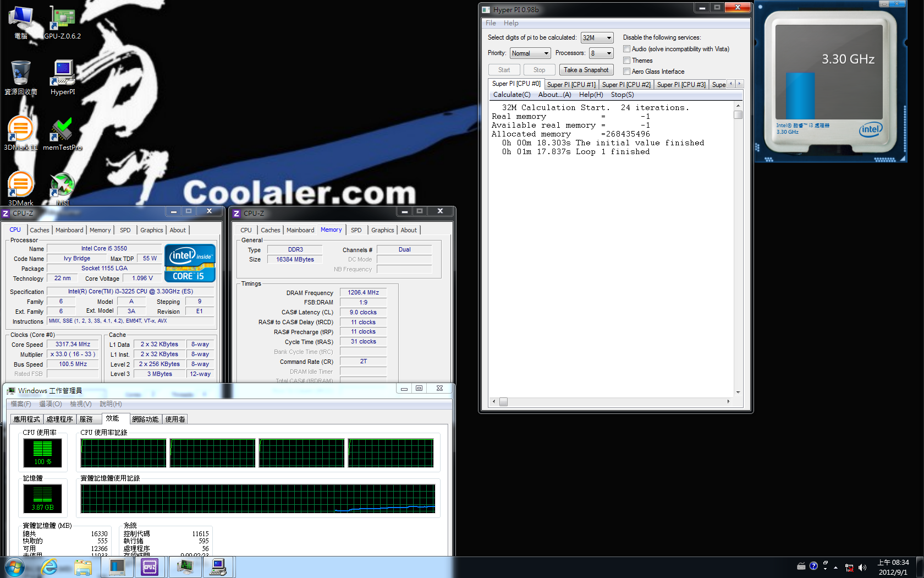Click the network tray icon
The image size is (924, 578).
coord(849,567)
